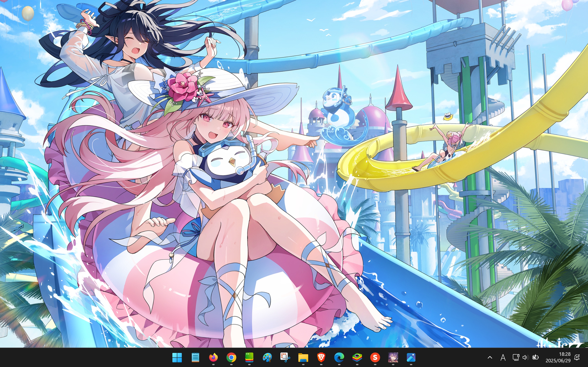This screenshot has height=367, width=588.
Task: Open the green stacked-books app icon
Action: click(x=249, y=357)
